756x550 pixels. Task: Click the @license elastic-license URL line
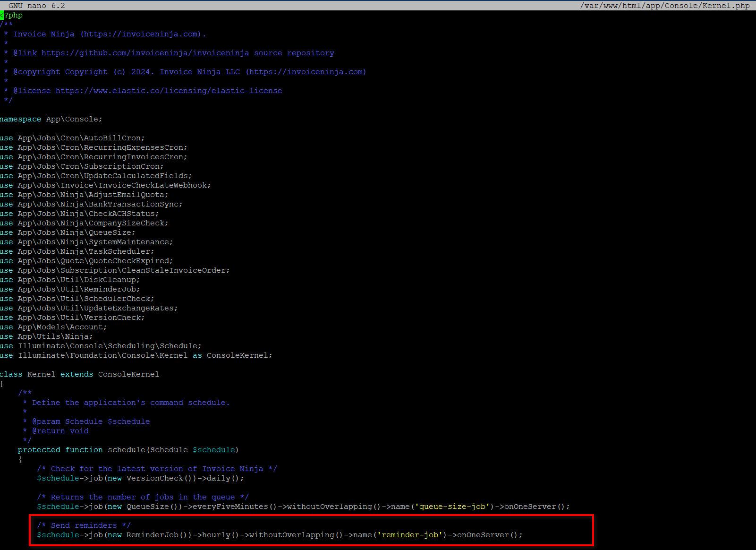(x=143, y=91)
